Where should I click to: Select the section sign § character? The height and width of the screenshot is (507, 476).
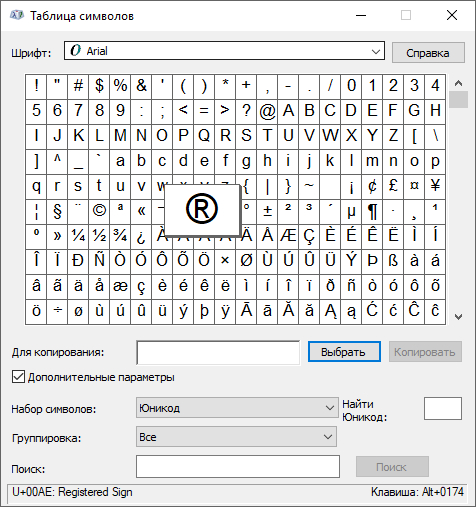[x=57, y=212]
